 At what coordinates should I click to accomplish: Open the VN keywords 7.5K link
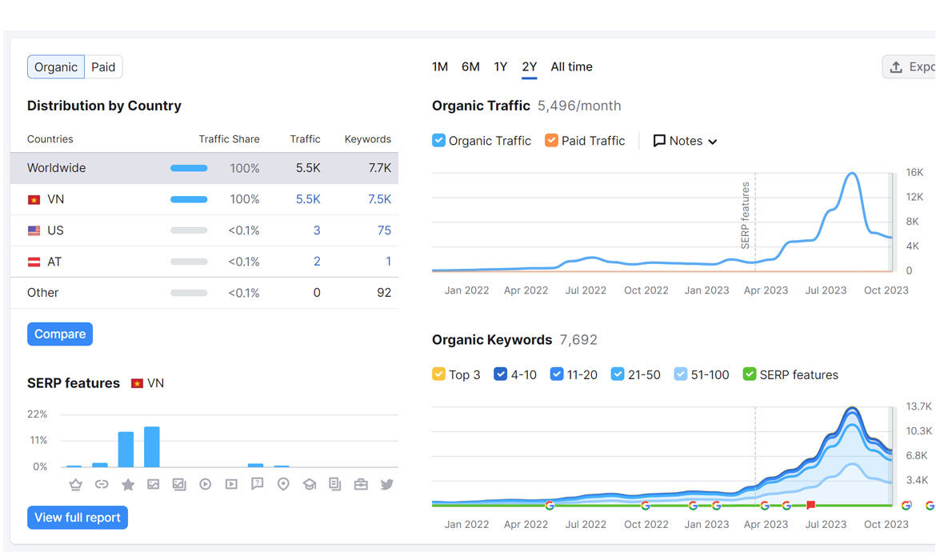(x=380, y=199)
